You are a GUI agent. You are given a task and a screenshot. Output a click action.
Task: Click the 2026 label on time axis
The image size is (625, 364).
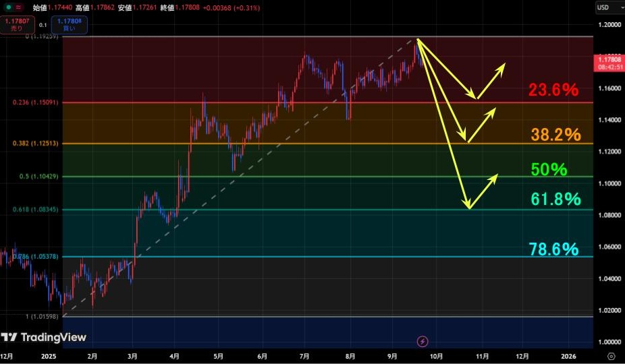pos(568,355)
